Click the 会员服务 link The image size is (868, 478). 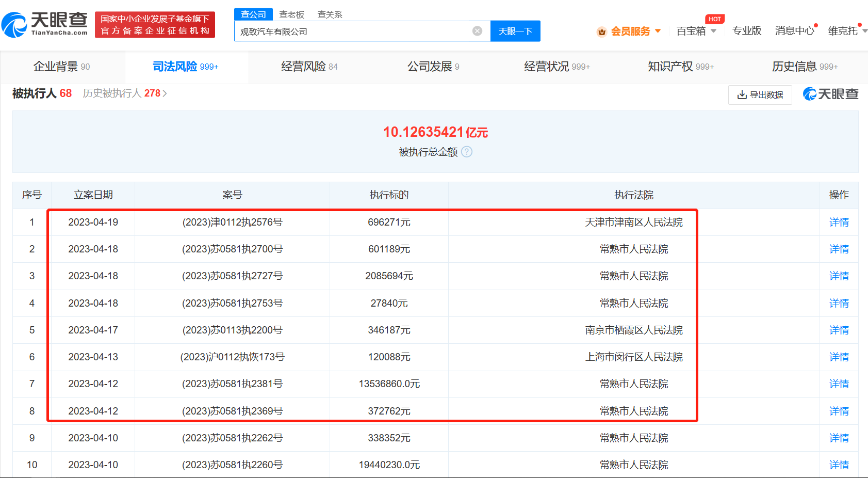coord(630,31)
